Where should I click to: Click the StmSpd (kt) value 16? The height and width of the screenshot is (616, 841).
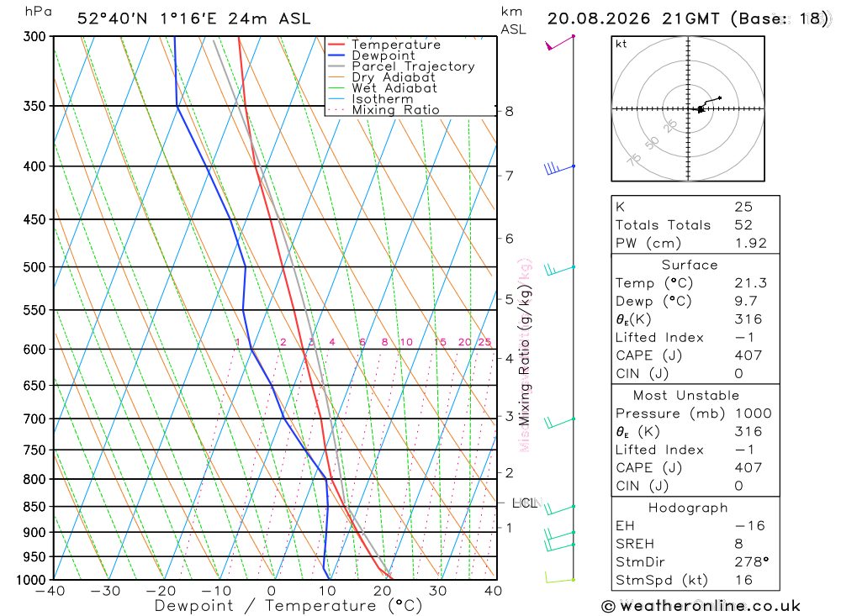tap(744, 580)
